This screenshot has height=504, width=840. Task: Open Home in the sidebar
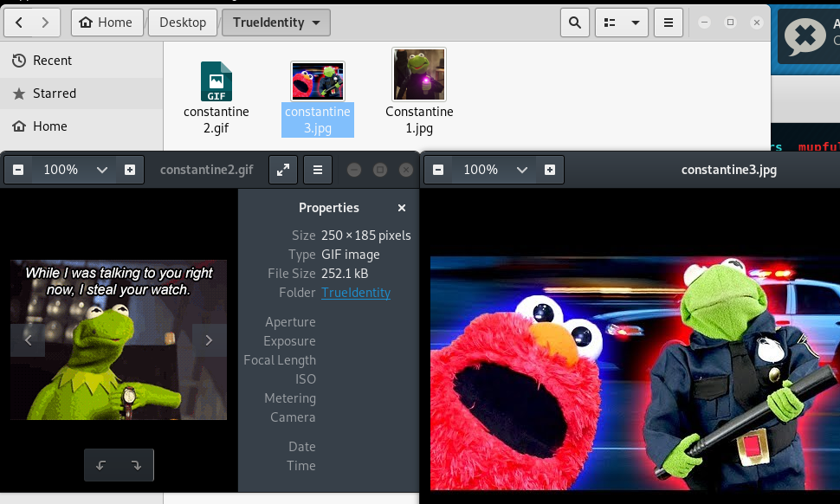81,126
